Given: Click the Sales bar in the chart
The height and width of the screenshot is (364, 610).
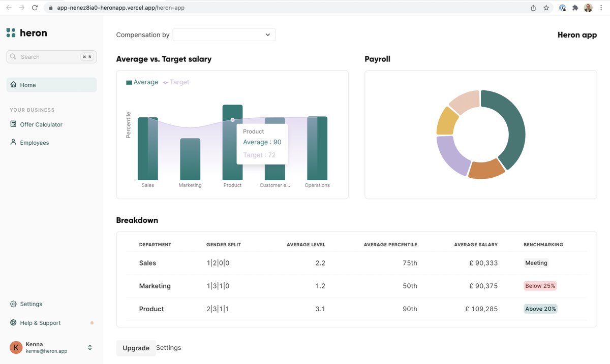Looking at the screenshot, I should [x=148, y=149].
